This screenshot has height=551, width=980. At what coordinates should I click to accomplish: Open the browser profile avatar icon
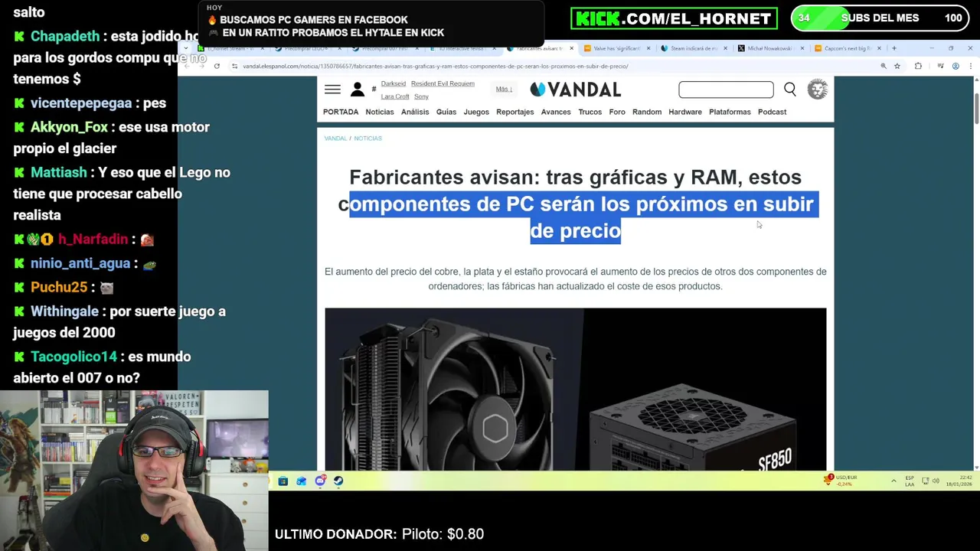955,66
